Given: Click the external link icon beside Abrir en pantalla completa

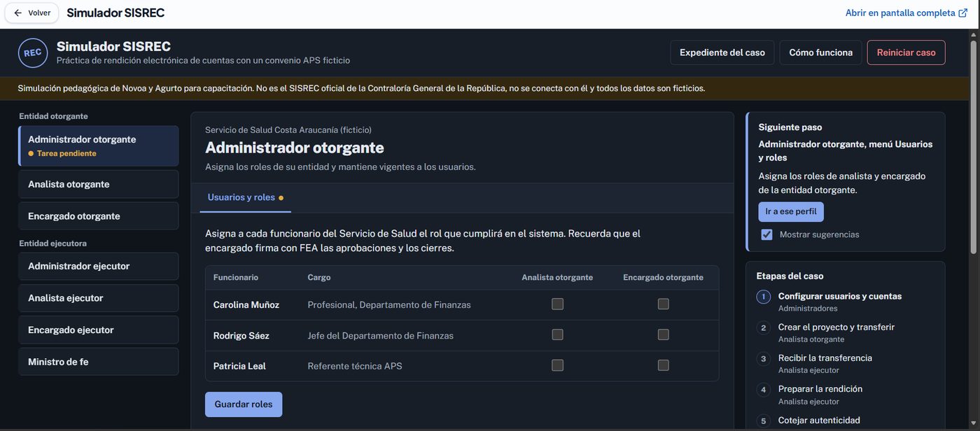Looking at the screenshot, I should pos(963,13).
